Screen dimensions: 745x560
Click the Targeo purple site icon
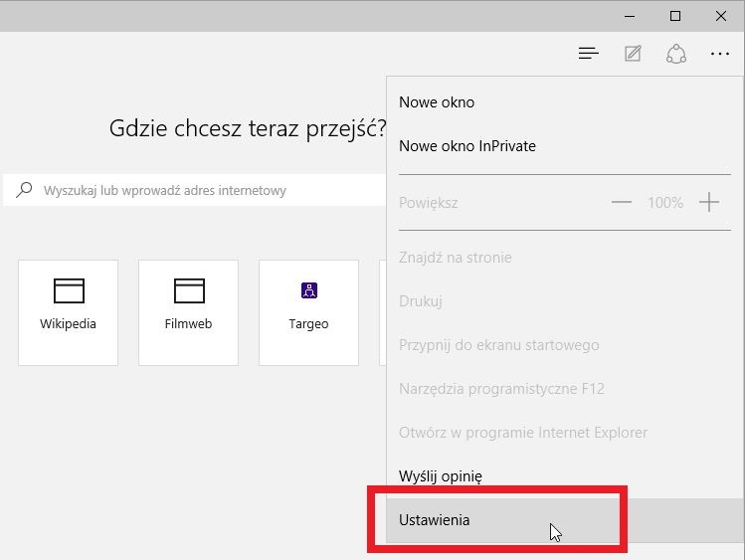(x=309, y=289)
